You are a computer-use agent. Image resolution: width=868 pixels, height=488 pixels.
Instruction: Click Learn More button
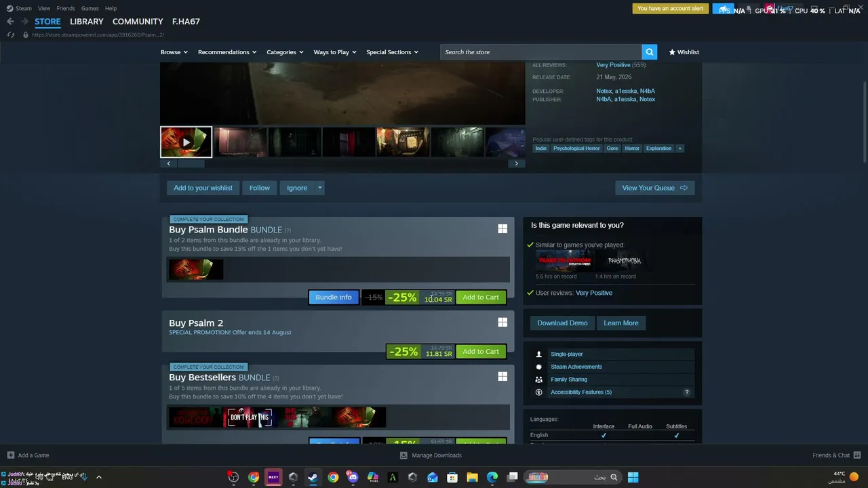[x=621, y=323]
